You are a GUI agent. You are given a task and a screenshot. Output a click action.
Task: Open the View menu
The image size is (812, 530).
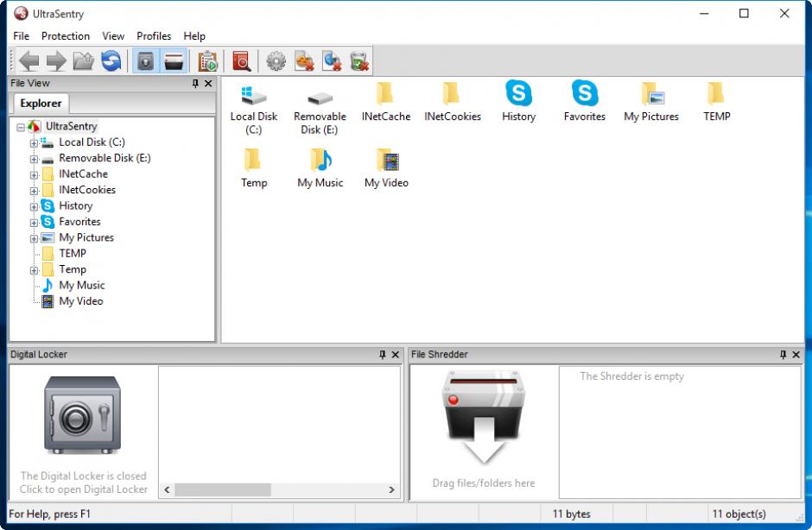point(113,36)
